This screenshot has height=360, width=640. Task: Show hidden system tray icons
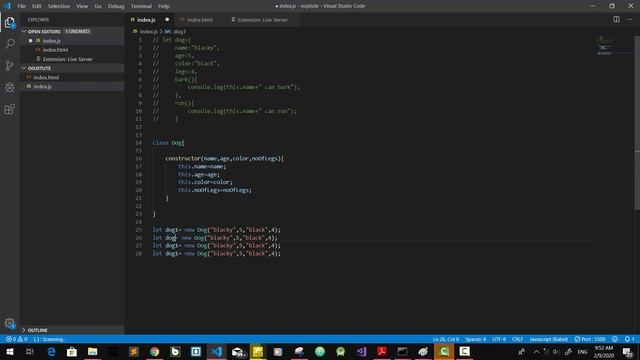coord(536,352)
